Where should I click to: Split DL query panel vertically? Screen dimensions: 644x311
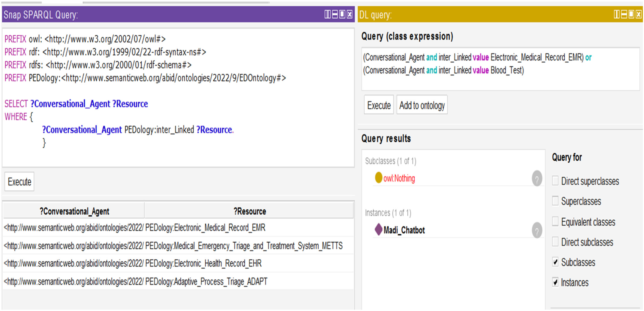616,14
